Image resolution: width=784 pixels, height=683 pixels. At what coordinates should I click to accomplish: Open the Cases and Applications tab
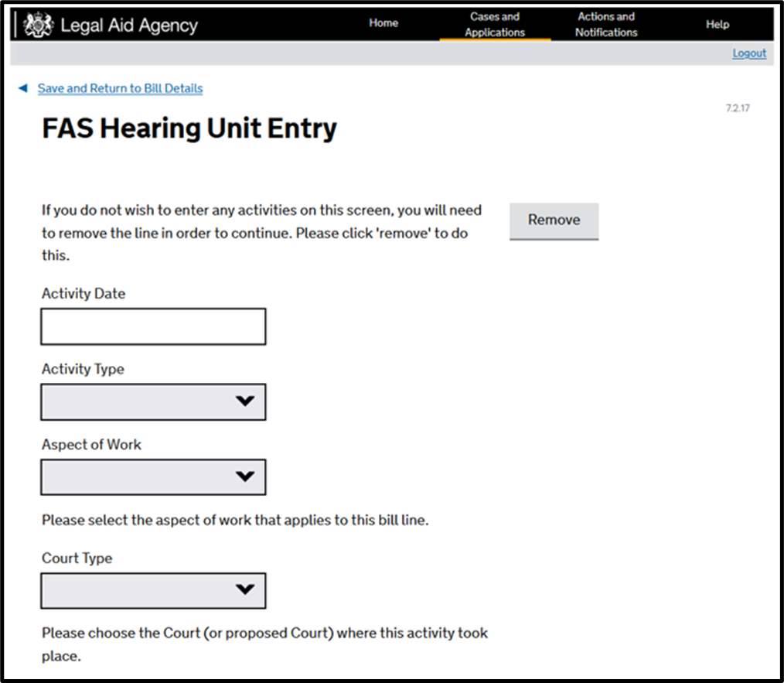tap(495, 24)
